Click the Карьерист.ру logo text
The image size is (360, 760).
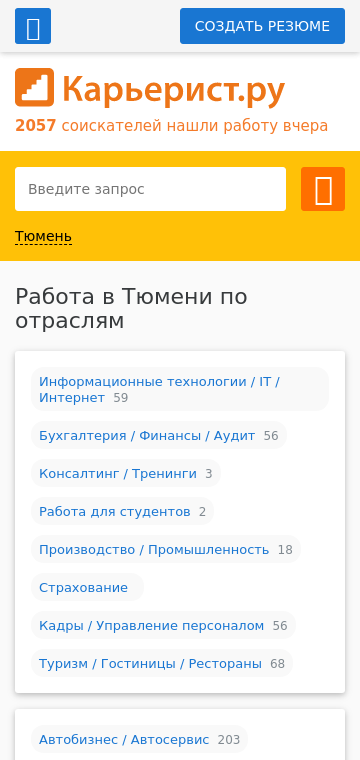point(173,89)
